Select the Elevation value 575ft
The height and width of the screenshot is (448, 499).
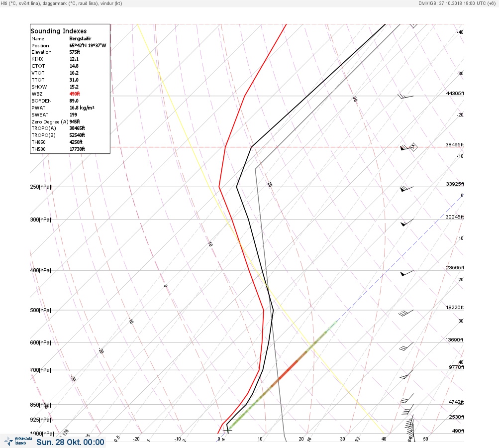75,52
